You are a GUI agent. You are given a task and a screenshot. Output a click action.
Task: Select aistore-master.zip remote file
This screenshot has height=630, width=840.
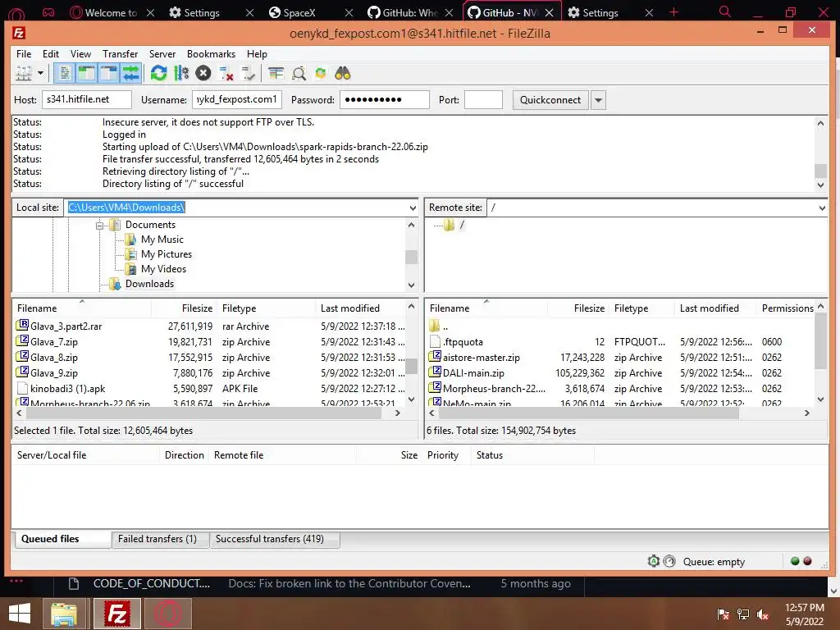tap(481, 358)
